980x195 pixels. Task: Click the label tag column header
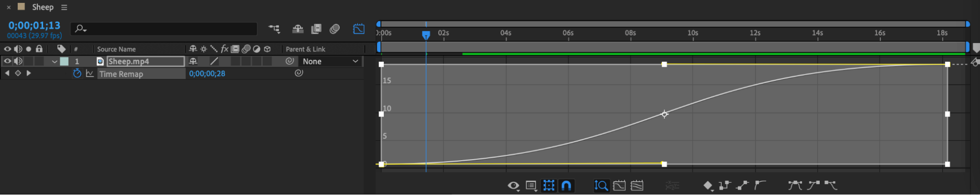click(x=61, y=49)
